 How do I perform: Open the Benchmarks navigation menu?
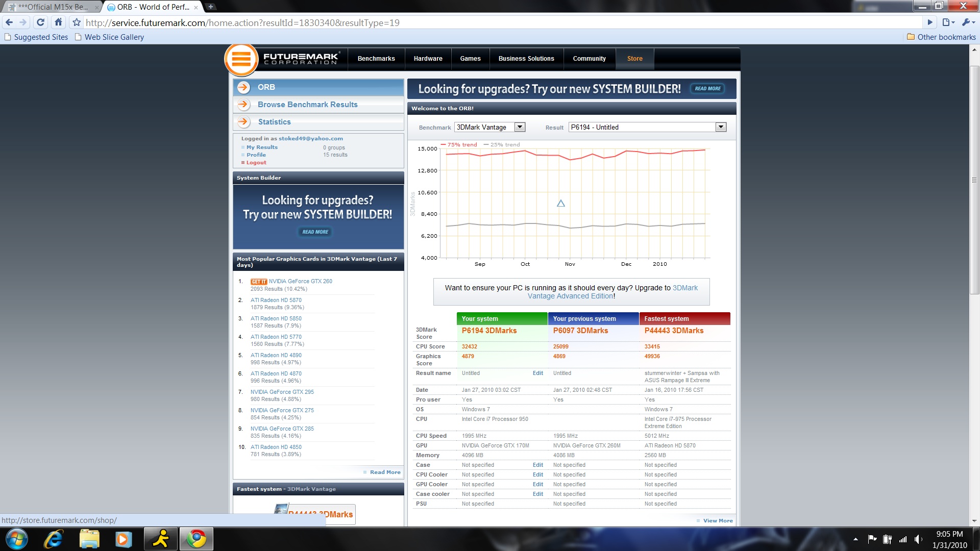tap(376, 59)
